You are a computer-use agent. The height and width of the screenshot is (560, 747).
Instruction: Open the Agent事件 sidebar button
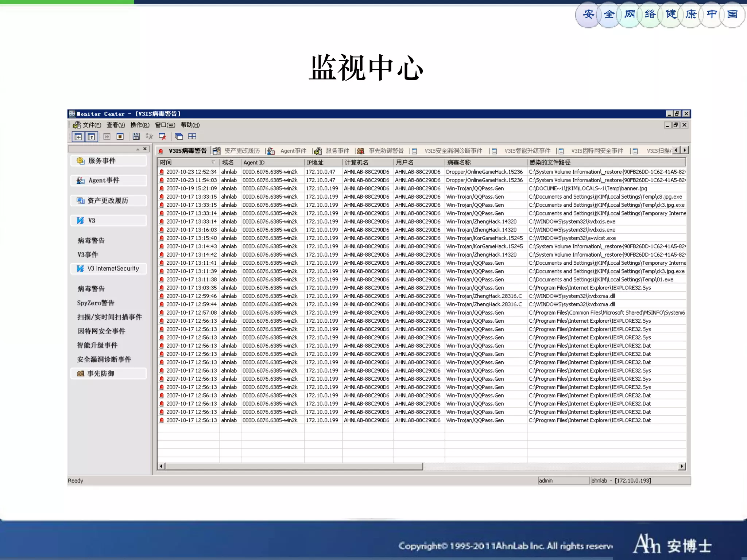coord(109,180)
